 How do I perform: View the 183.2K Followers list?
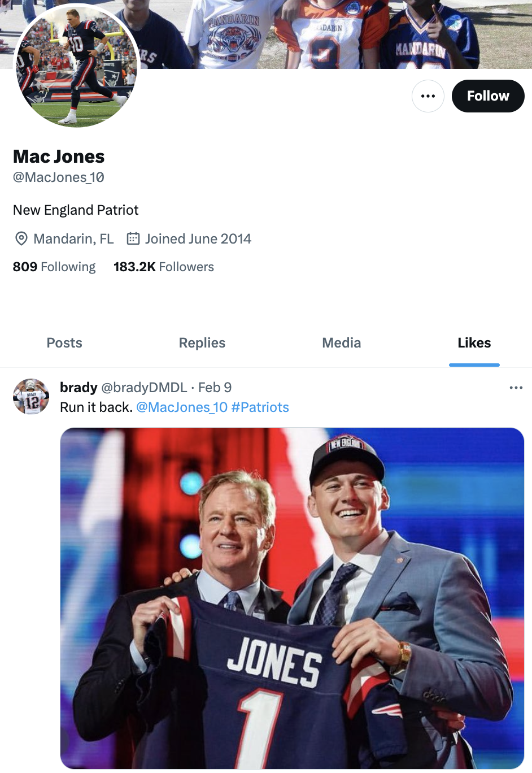tap(164, 267)
